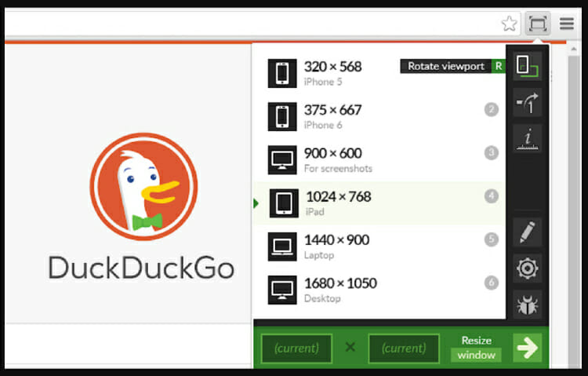Choose the 1024 × 768 iPad preset
Viewport: 588px width, 376px height.
[x=379, y=203]
